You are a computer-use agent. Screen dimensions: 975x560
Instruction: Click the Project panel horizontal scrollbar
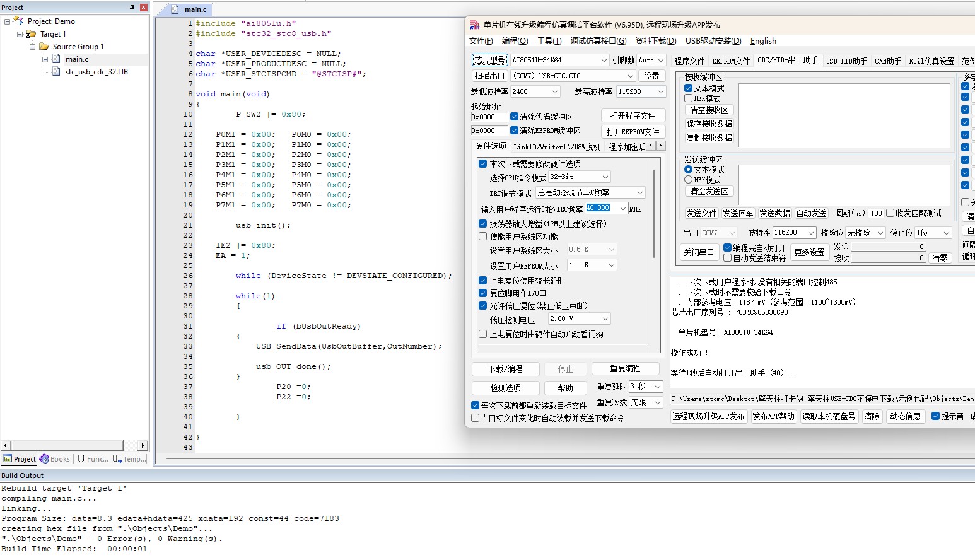point(68,446)
